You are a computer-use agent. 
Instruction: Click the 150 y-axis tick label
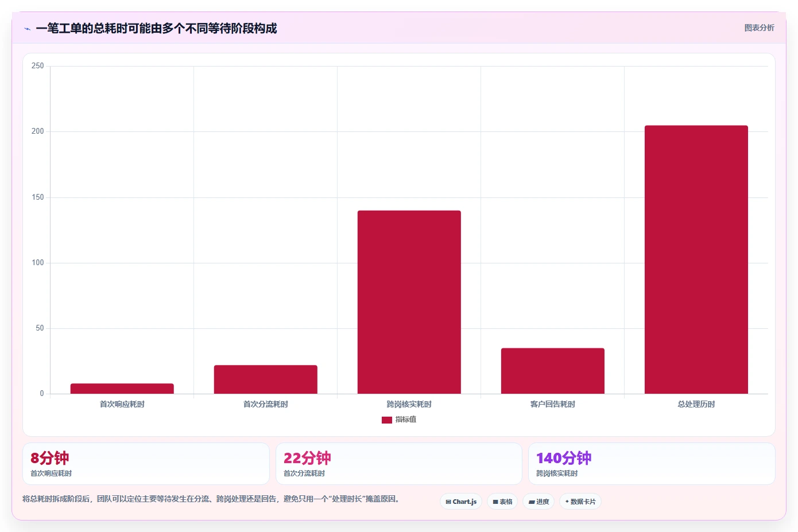[x=38, y=197]
